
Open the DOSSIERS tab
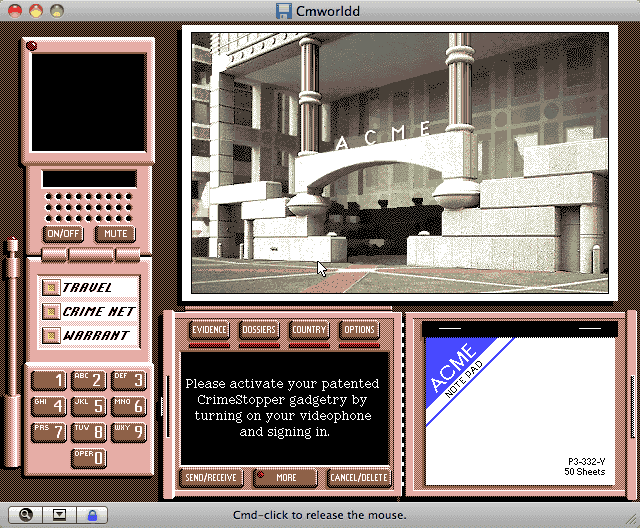pyautogui.click(x=259, y=330)
